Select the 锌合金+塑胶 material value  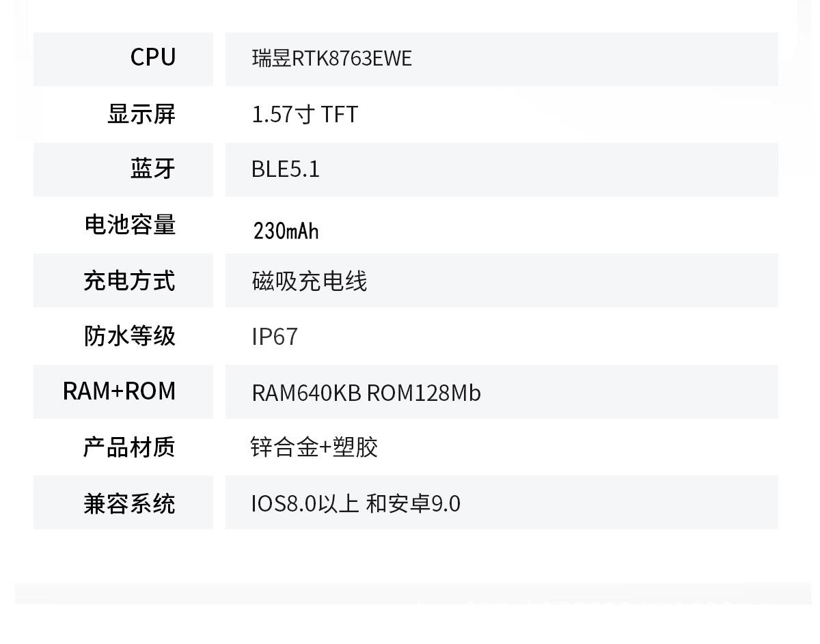pyautogui.click(x=314, y=447)
